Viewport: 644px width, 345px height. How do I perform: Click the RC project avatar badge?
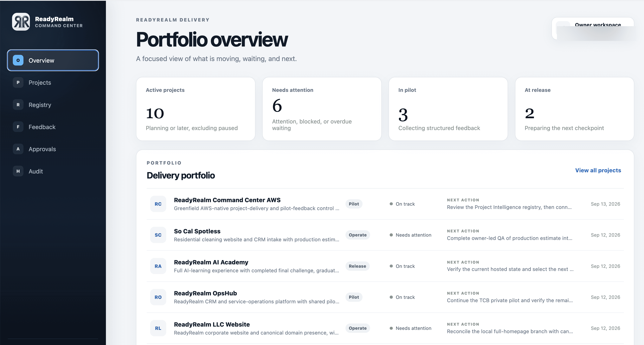click(158, 204)
